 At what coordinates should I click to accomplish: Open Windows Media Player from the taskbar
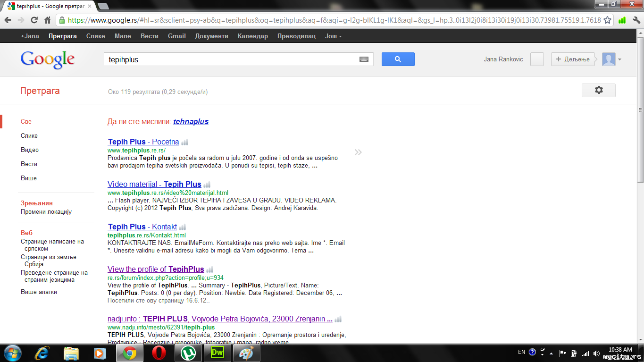[100, 353]
